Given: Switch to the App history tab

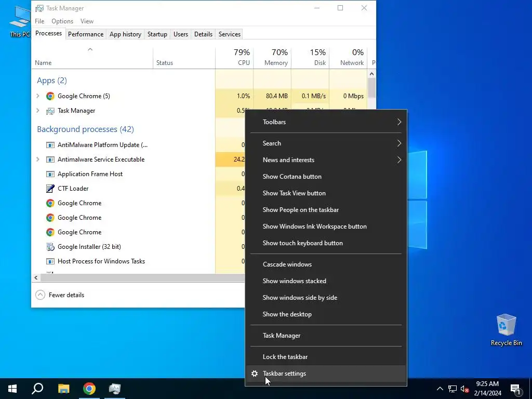Looking at the screenshot, I should [x=125, y=34].
